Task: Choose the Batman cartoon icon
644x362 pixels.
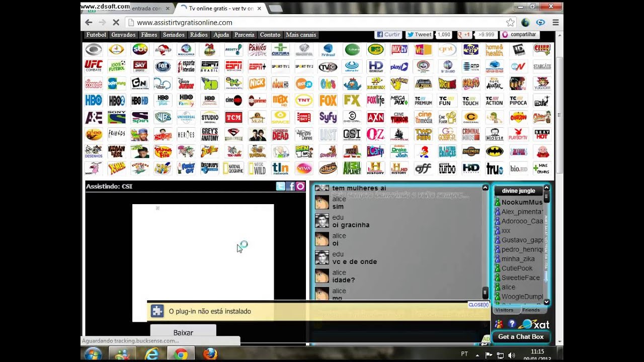Action: tap(494, 151)
